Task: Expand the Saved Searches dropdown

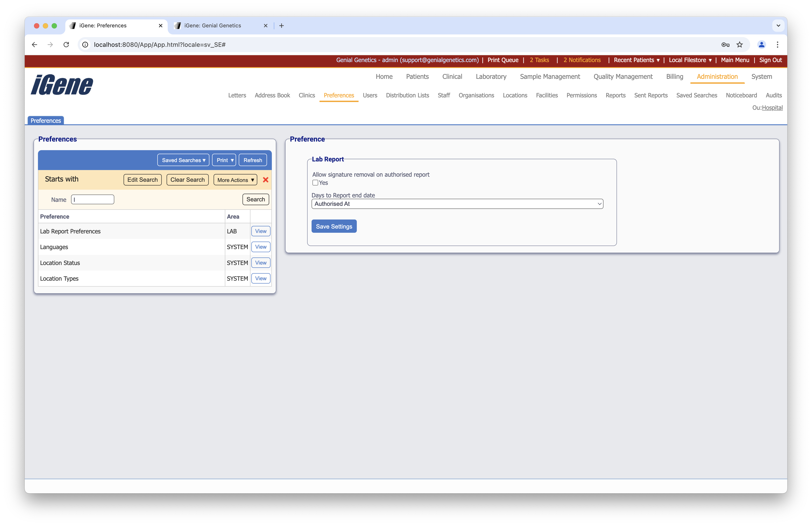Action: [183, 160]
